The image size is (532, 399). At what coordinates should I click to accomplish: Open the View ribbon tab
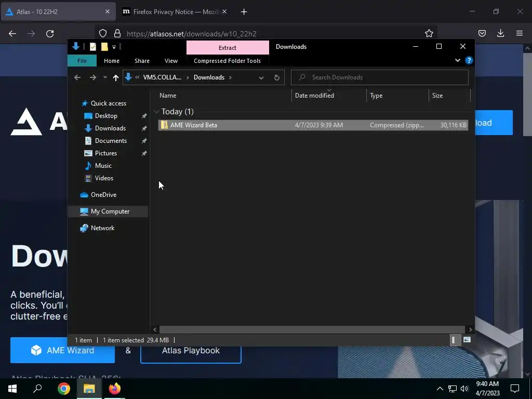point(171,61)
